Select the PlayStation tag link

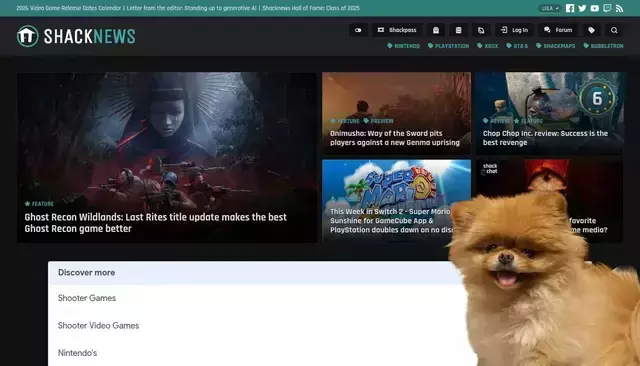coord(449,46)
